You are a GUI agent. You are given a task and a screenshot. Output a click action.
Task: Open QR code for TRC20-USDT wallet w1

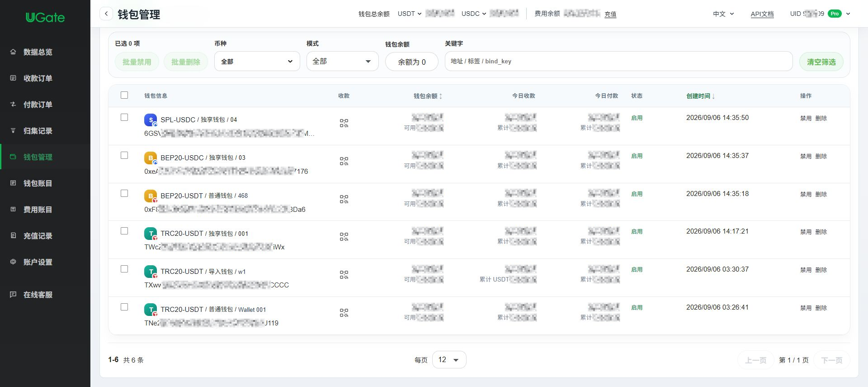coord(344,275)
